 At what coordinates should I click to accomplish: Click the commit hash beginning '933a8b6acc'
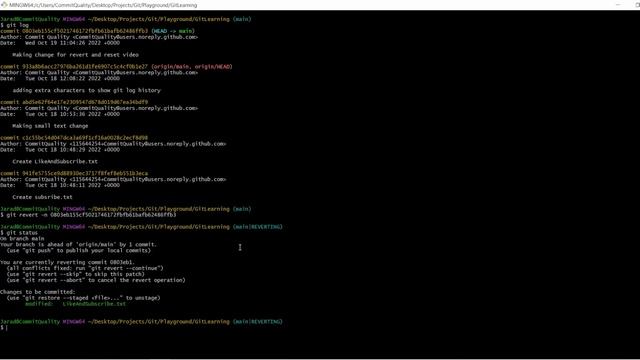point(85,67)
